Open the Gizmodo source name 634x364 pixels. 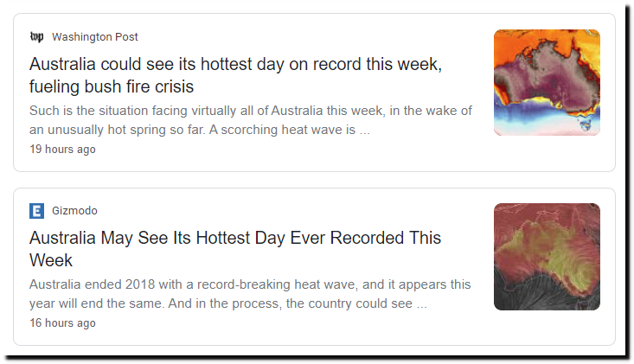(x=74, y=210)
